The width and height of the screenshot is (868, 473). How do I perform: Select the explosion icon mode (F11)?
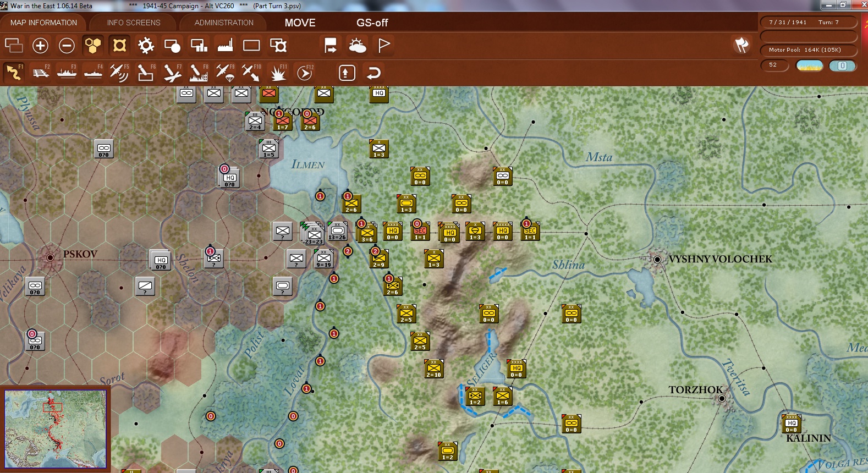click(278, 73)
